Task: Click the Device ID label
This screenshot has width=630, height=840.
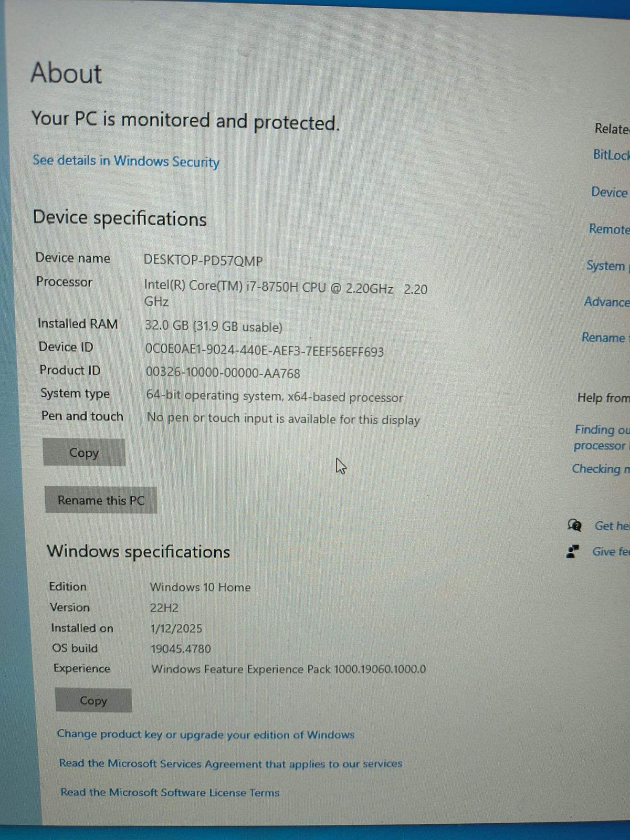Action: coord(66,347)
